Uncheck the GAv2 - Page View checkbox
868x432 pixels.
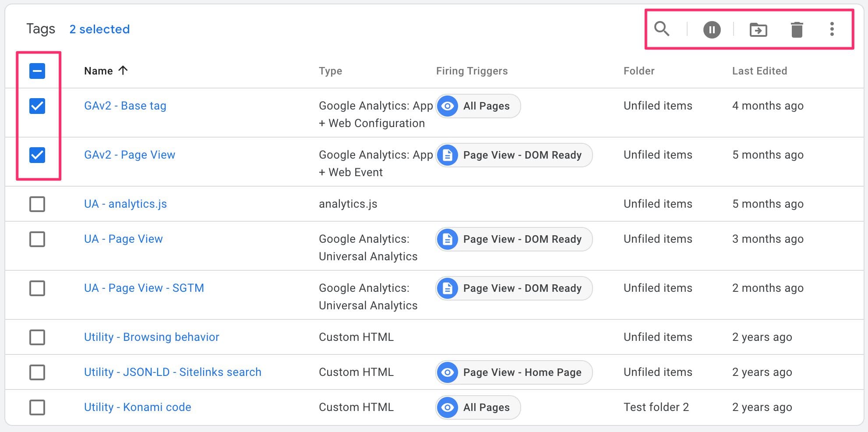point(37,155)
